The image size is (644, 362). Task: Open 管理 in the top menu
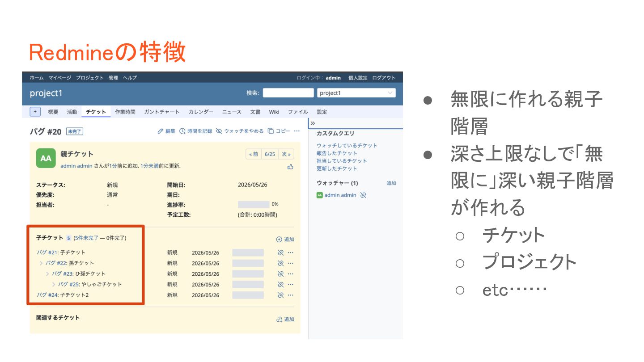click(x=114, y=78)
